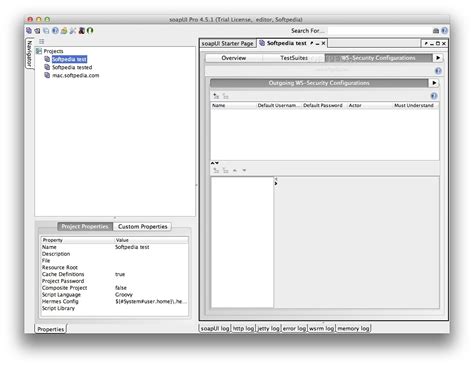Select the Custom Properties tab
474x367 pixels.
[x=143, y=227]
